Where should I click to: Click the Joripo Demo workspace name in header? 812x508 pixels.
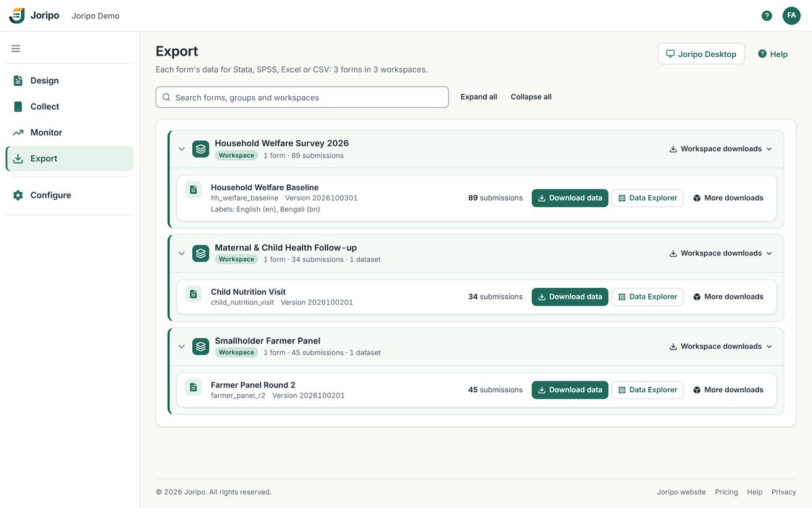tap(95, 16)
